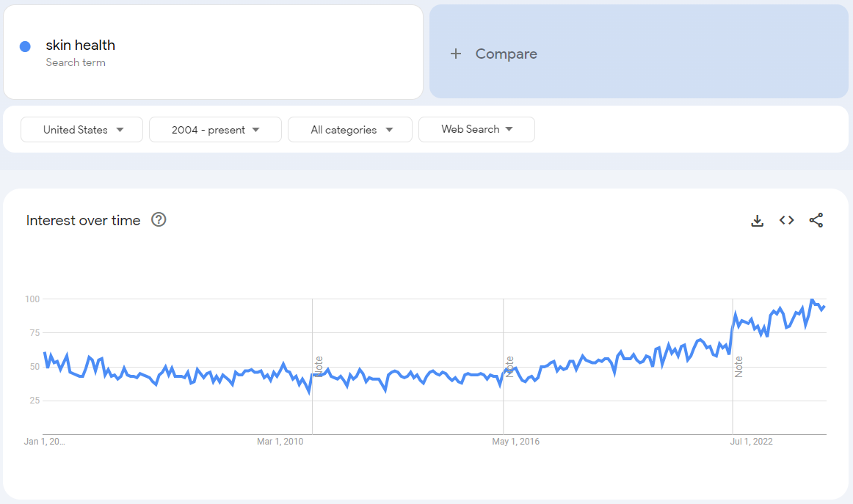
Task: Click the Jul 1, 2022 axis date
Action: point(751,442)
